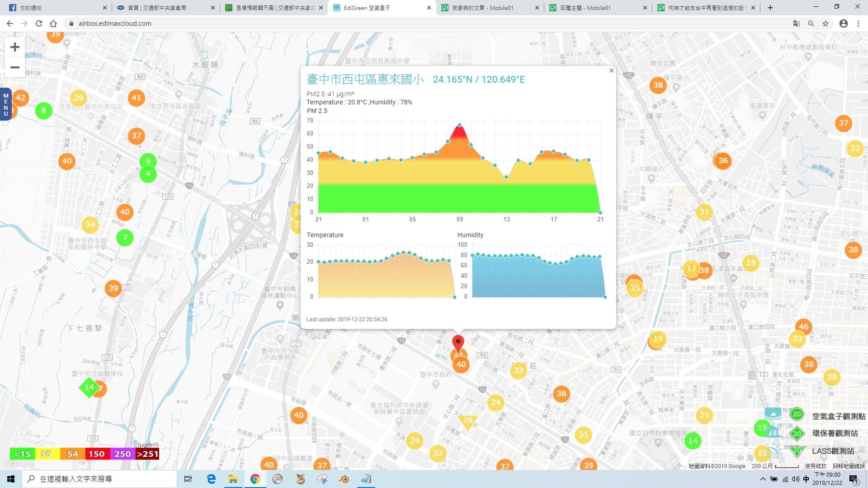This screenshot has height=488, width=868.
Task: Select the red 150 legend color
Action: tap(96, 454)
